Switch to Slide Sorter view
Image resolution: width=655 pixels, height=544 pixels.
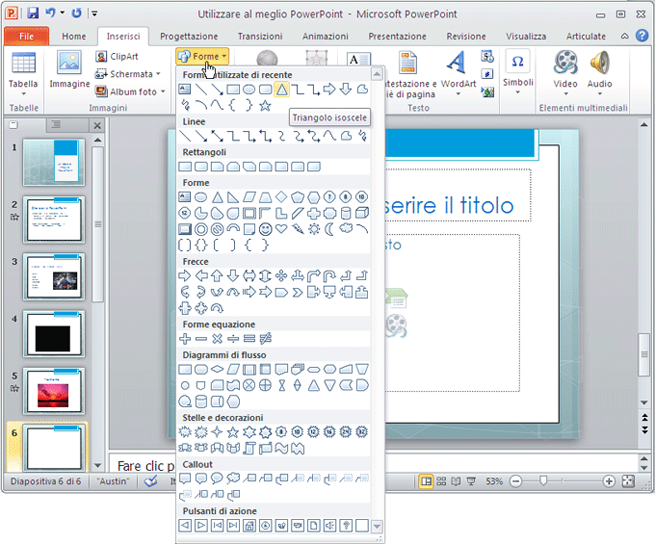coord(441,481)
